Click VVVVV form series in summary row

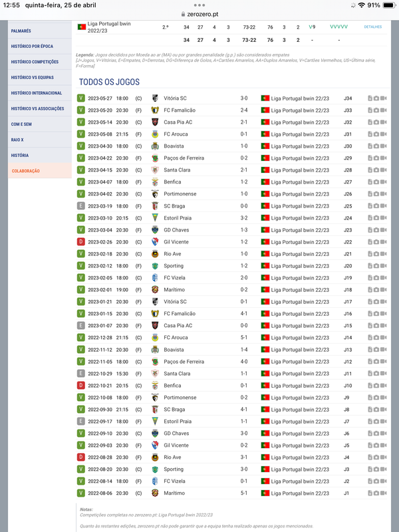(x=338, y=27)
